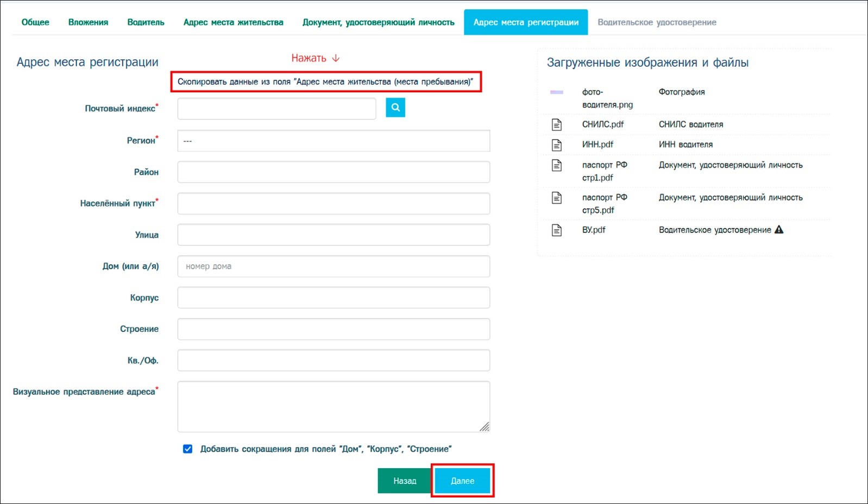Click the file icon next to паспорт РФ стр1.pdf
868x504 pixels.
[x=557, y=165]
